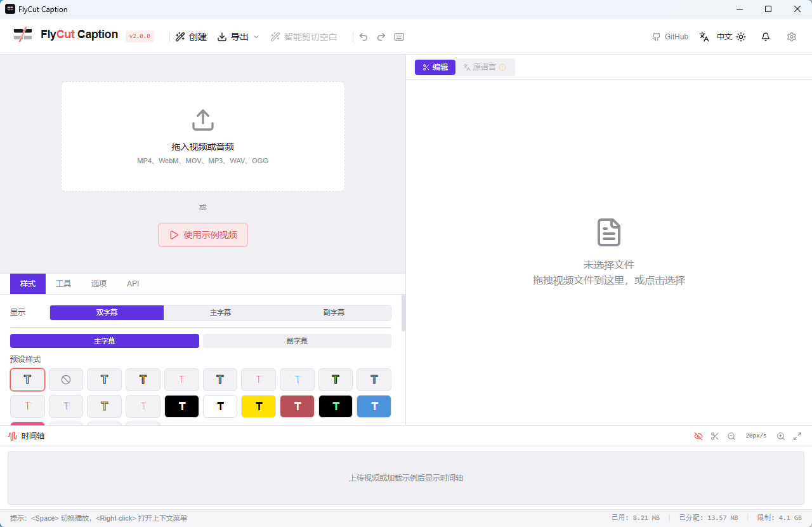The height and width of the screenshot is (527, 812).
Task: Pick the blue background preset style
Action: coord(374,406)
